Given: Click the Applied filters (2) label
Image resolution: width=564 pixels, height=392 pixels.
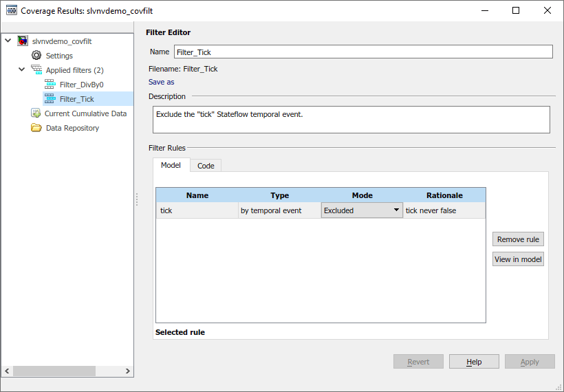Looking at the screenshot, I should tap(75, 70).
